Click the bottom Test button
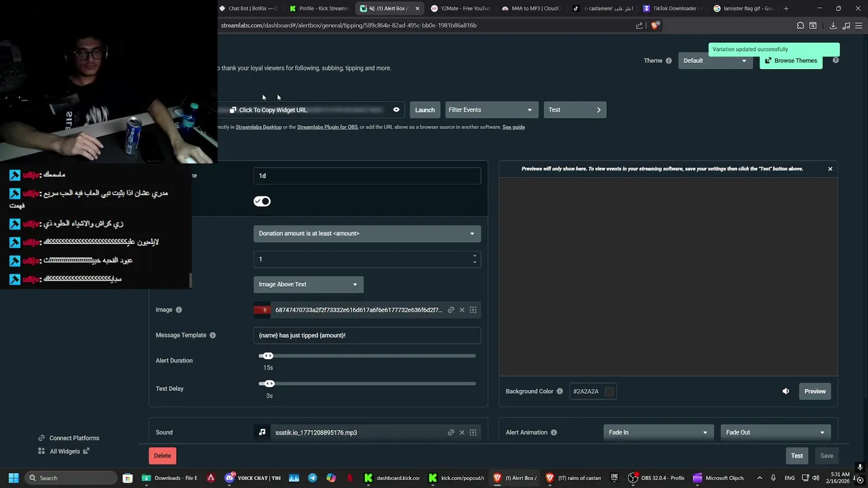Image resolution: width=868 pixels, height=488 pixels. click(797, 455)
